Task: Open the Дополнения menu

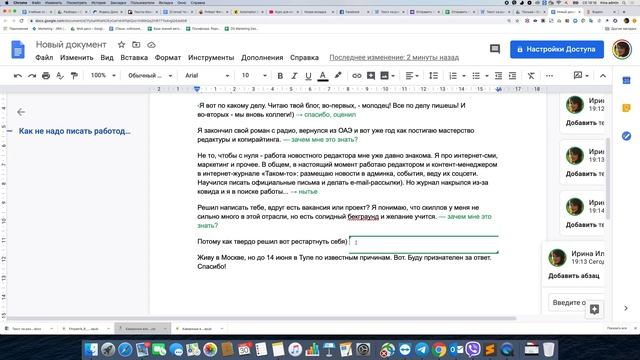Action: 262,58
